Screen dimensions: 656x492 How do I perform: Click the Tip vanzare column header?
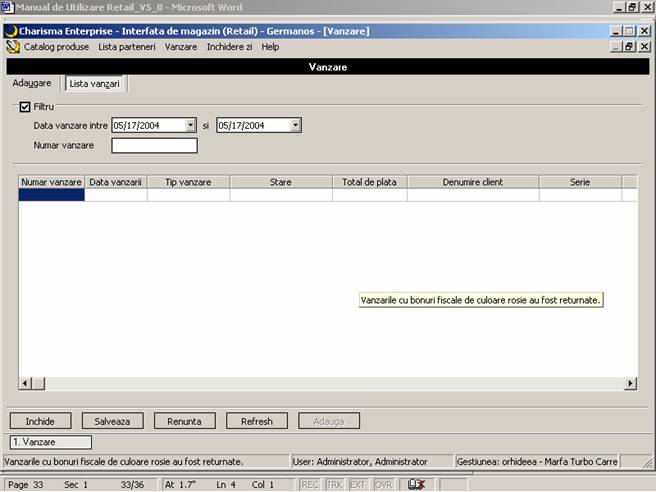tap(188, 182)
